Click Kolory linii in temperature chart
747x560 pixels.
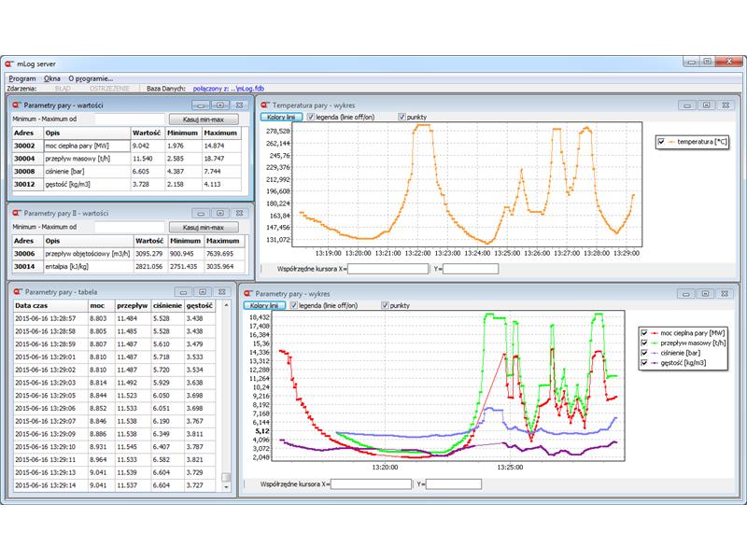pyautogui.click(x=282, y=118)
